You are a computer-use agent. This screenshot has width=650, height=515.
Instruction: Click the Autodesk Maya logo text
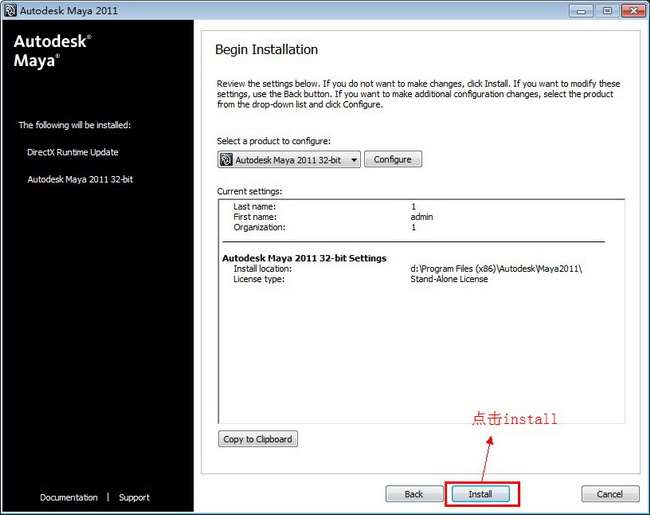pos(52,51)
